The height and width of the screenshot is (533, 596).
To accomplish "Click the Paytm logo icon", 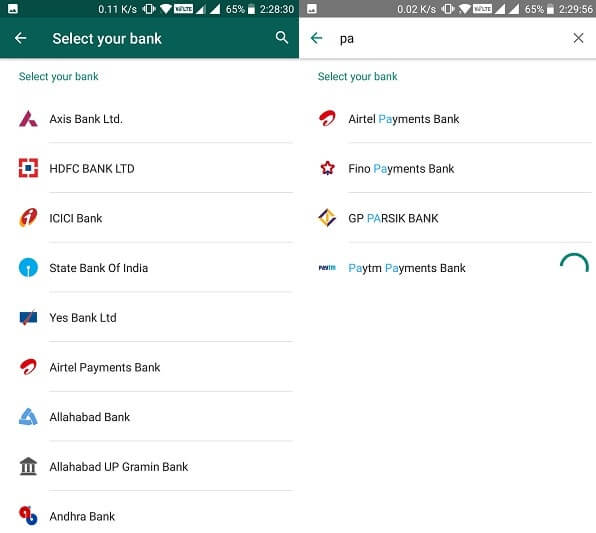I will click(x=327, y=268).
